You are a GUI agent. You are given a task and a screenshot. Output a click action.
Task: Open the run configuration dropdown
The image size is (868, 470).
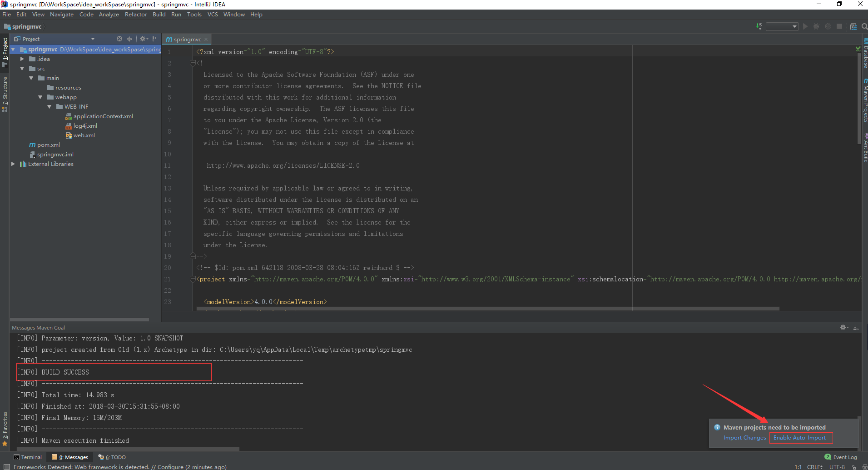(782, 26)
